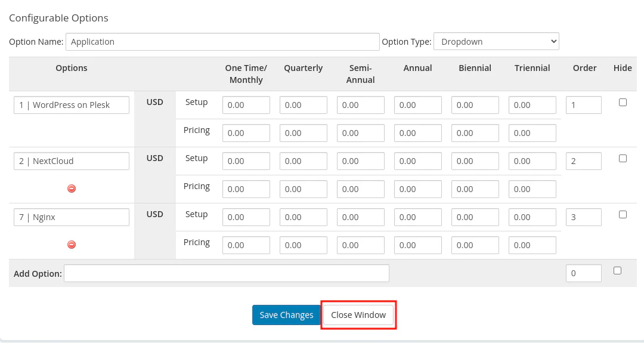
Task: Edit Nginx Setup Biennial field
Action: pyautogui.click(x=475, y=217)
